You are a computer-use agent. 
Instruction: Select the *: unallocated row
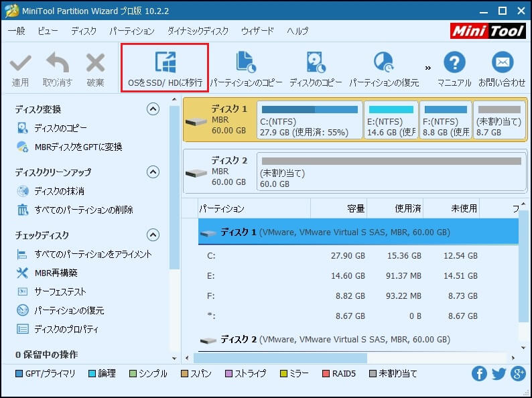pyautogui.click(x=358, y=316)
